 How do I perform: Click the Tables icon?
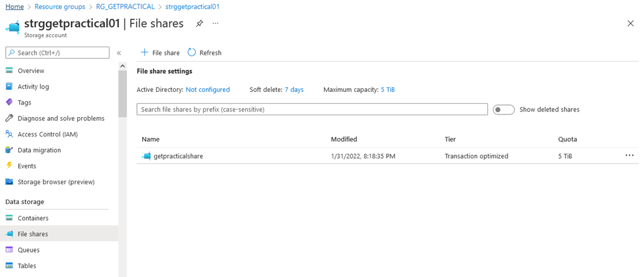pyautogui.click(x=9, y=266)
